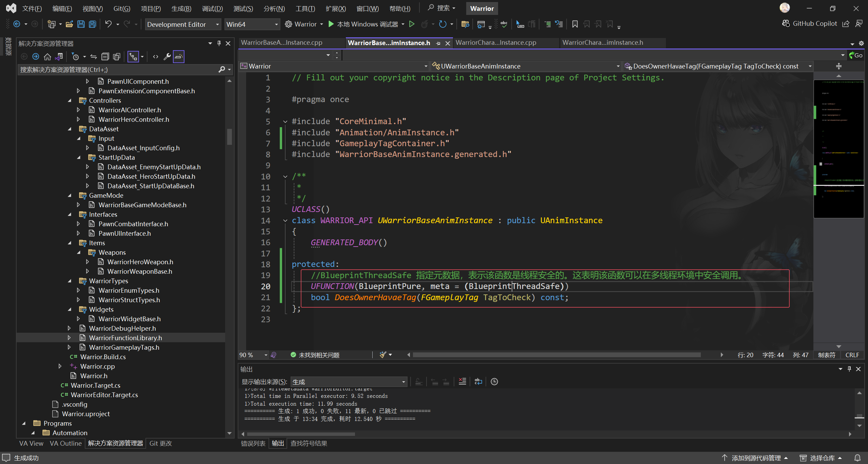Click the Open File toolbar icon
868x464 pixels.
click(x=70, y=24)
